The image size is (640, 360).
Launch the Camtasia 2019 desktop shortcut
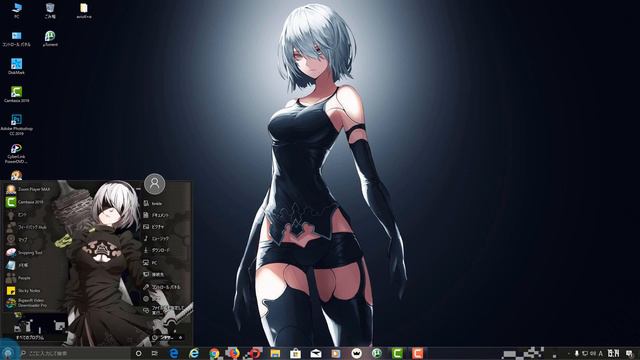pos(17,94)
